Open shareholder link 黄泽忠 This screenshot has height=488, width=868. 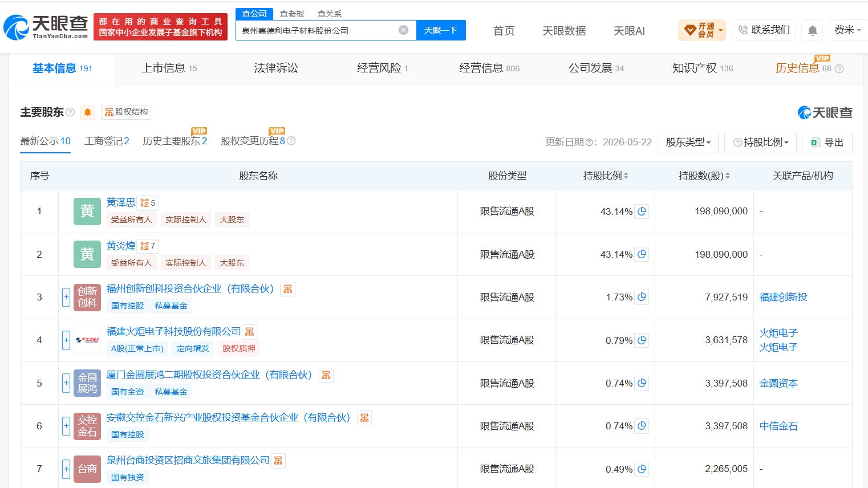click(x=121, y=203)
